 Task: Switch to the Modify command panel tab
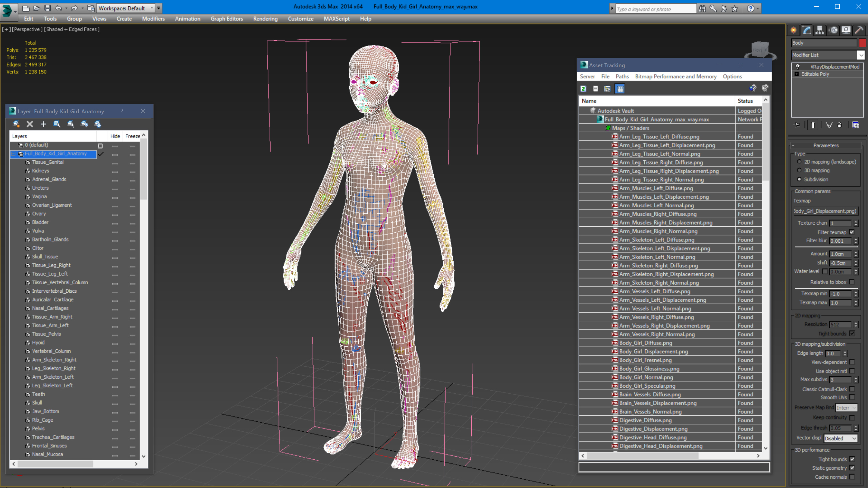806,30
